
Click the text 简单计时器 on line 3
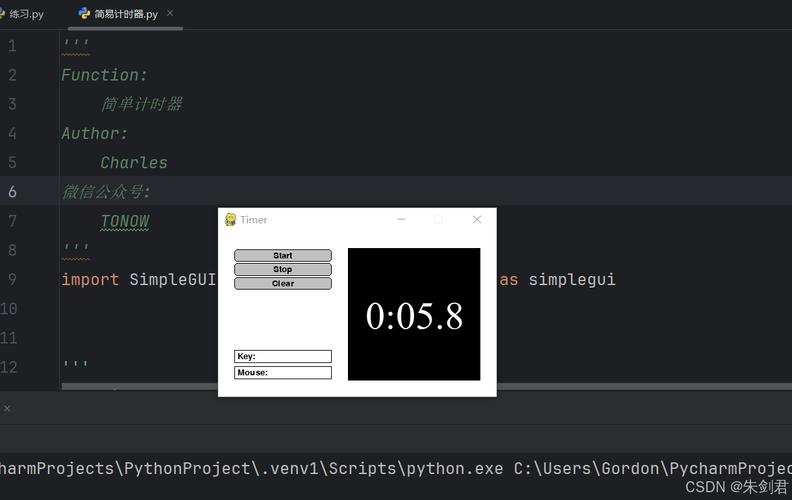141,105
